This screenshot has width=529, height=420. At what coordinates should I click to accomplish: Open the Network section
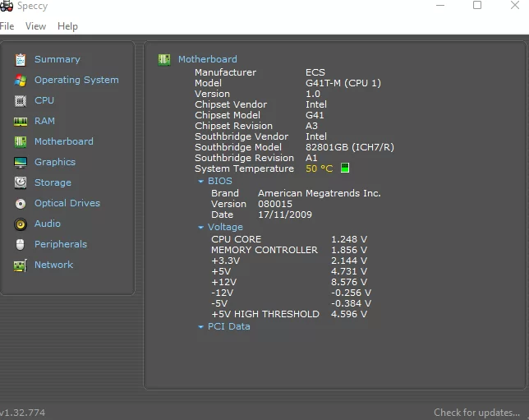click(x=53, y=265)
